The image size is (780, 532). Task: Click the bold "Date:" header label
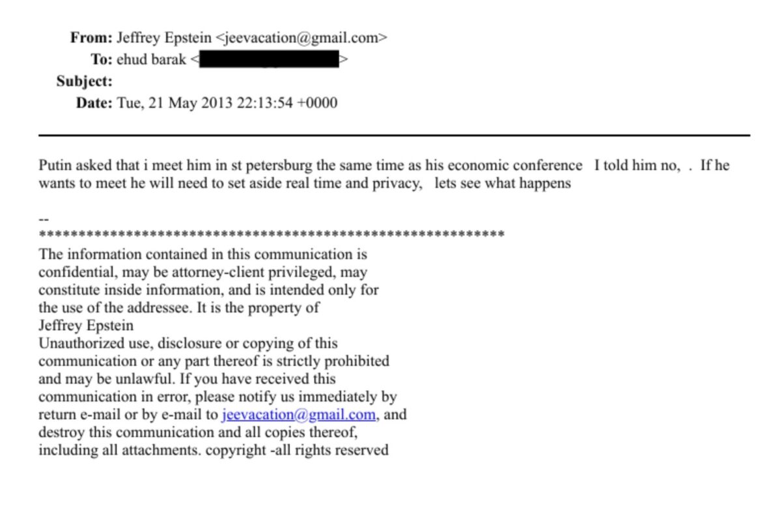click(x=94, y=103)
